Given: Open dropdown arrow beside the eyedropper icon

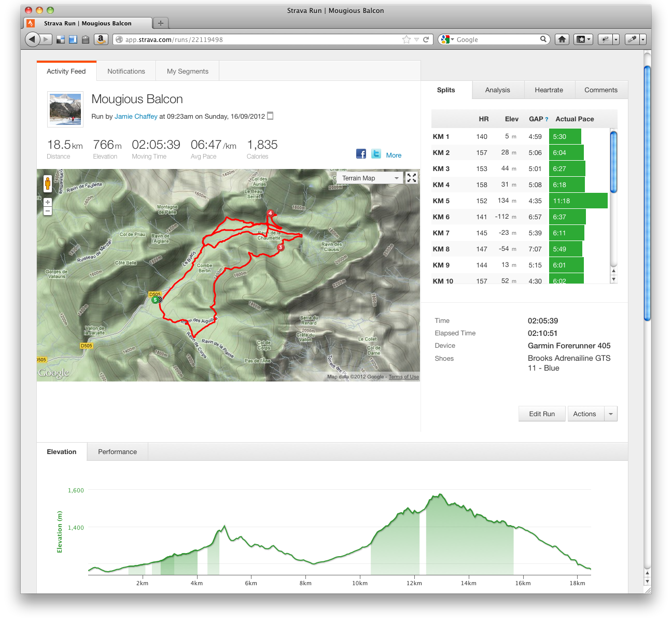Looking at the screenshot, I should pyautogui.click(x=643, y=39).
